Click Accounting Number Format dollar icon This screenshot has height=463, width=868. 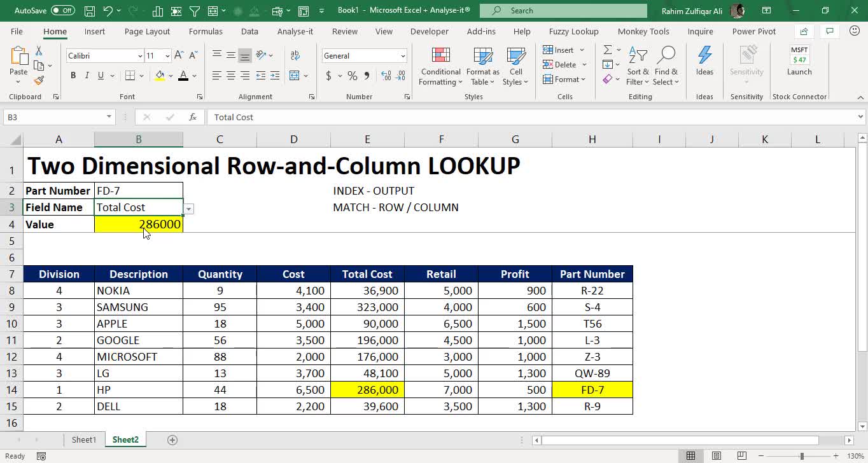[328, 76]
